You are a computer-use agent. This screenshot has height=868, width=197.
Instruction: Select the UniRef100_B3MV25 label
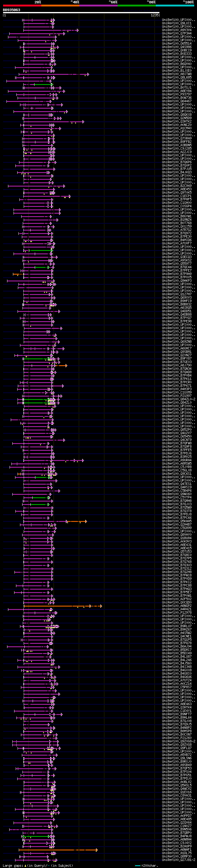(177, 457)
